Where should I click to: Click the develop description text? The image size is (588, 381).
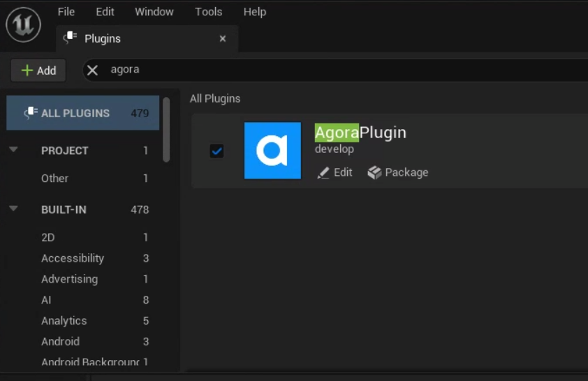tap(334, 149)
